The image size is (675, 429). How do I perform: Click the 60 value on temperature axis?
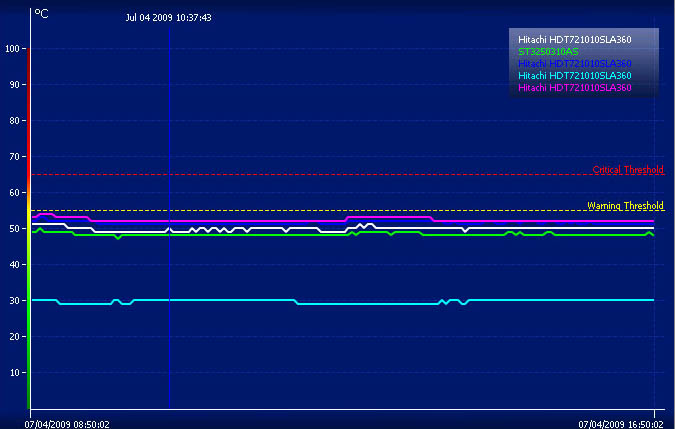(15, 192)
